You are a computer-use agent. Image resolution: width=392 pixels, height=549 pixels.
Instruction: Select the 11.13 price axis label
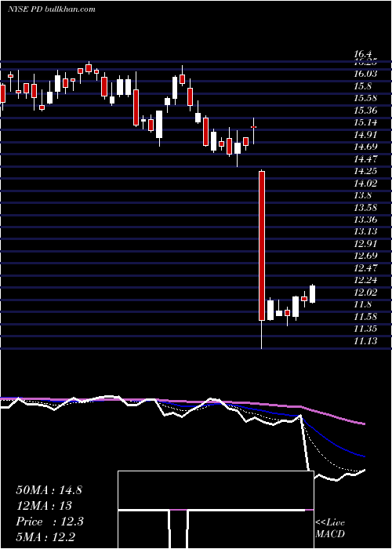pos(365,340)
